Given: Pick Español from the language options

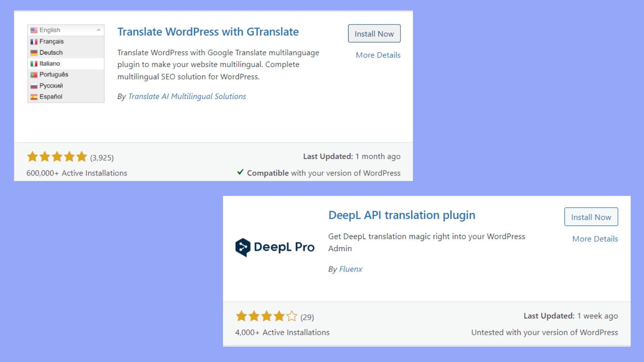Looking at the screenshot, I should pyautogui.click(x=51, y=97).
